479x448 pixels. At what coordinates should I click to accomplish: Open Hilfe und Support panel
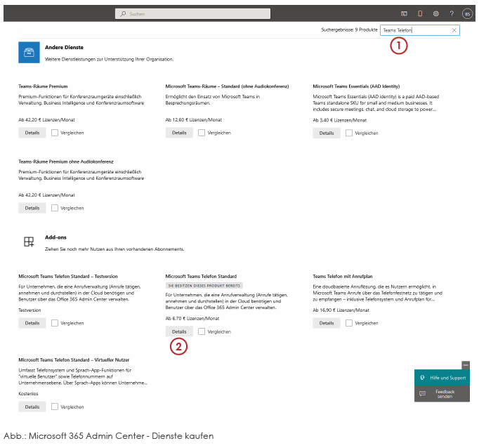[x=442, y=378]
